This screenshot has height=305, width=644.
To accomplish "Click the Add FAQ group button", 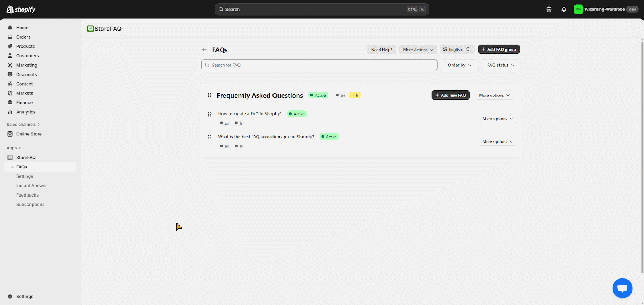I will click(x=499, y=49).
